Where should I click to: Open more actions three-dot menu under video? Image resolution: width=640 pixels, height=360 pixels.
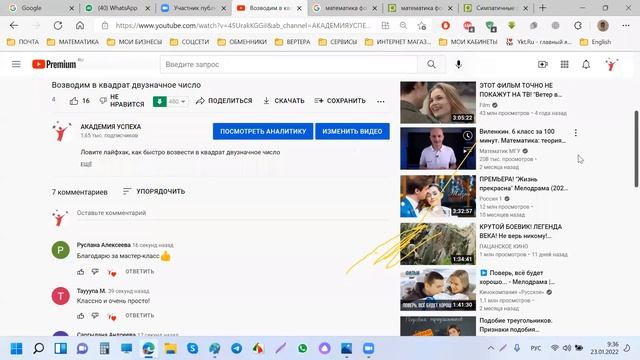tap(380, 101)
